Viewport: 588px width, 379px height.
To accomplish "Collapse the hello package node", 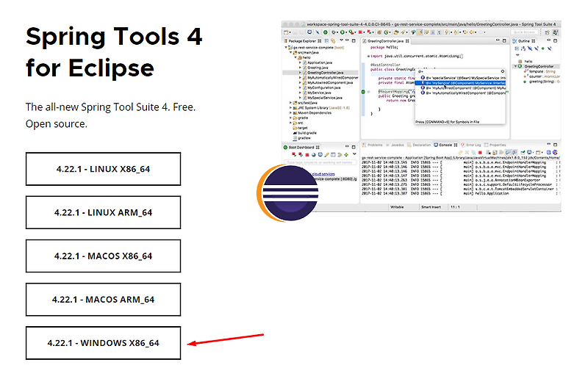I will 295,58.
